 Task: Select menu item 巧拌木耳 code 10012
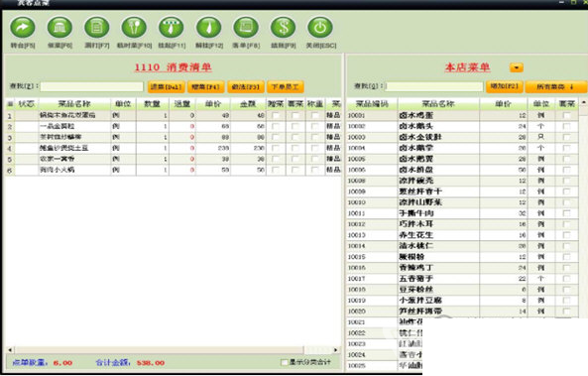(x=462, y=224)
